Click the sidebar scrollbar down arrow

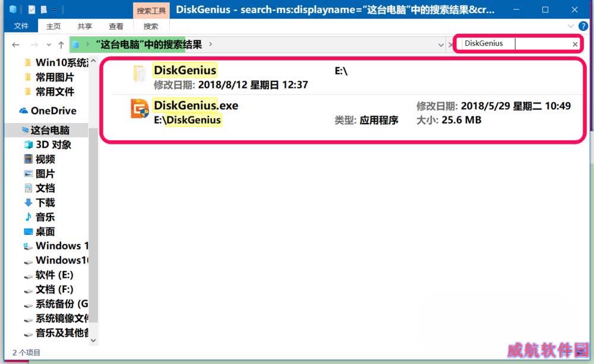tap(93, 340)
